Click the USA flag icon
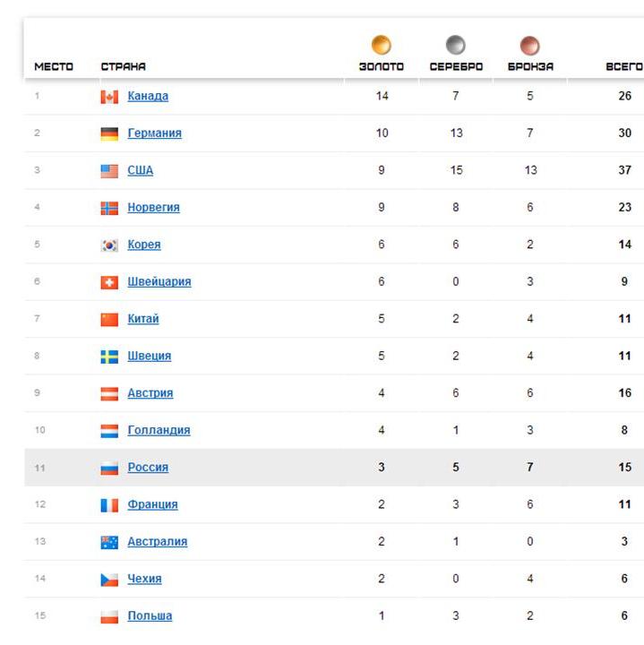 point(109,171)
